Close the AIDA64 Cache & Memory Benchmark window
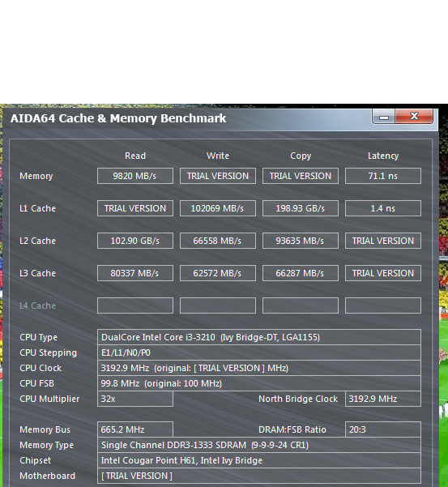The height and width of the screenshot is (487, 448). 414,117
